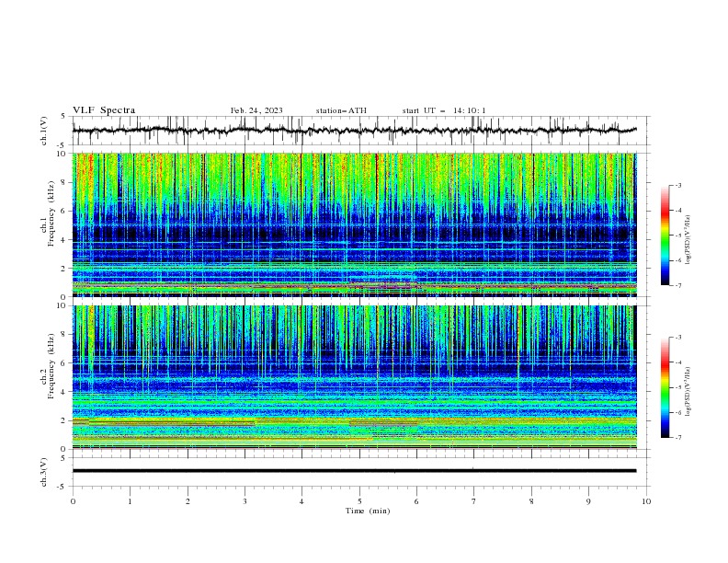Click the "ch.2 Frequency (kHz)" axis label
Viewport: 728px width, 563px height.
click(x=48, y=365)
